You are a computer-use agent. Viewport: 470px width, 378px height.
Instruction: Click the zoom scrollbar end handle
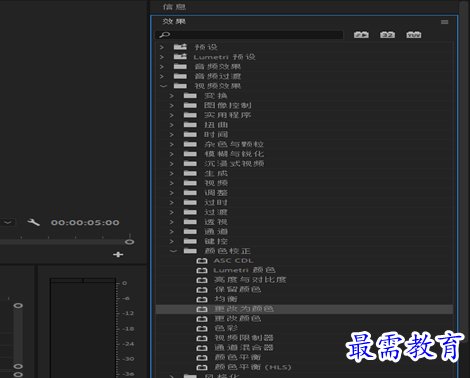coord(129,242)
